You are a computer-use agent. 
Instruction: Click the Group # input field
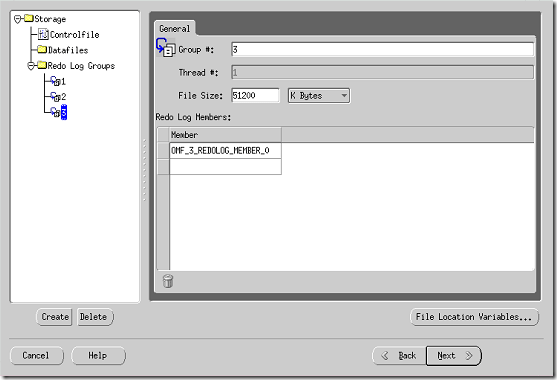click(382, 49)
